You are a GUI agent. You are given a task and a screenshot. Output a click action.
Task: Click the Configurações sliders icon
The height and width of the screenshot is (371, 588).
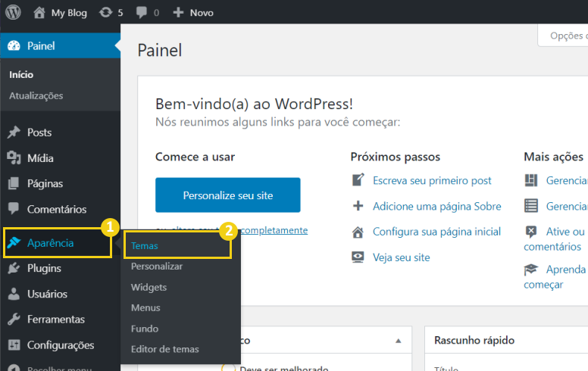pos(14,344)
